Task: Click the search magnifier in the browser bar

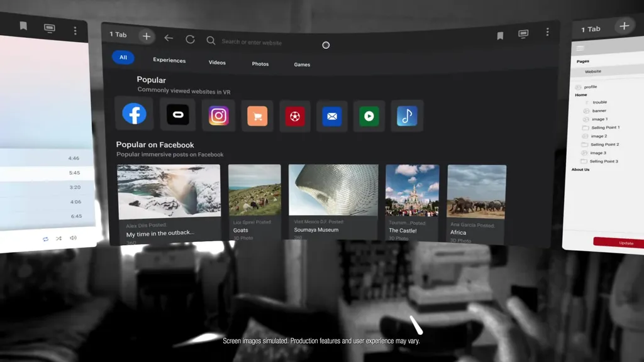Action: coord(211,40)
